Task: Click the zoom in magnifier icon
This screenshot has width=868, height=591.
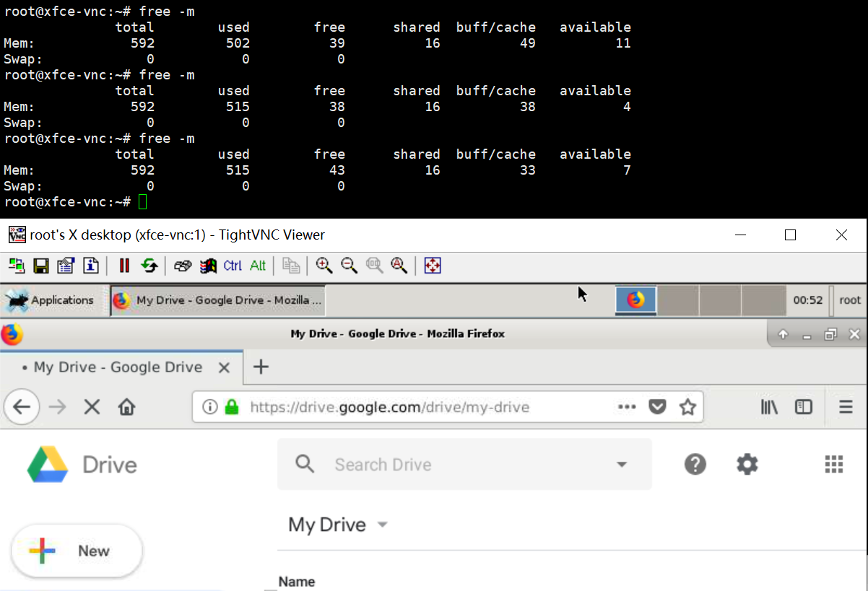Action: point(324,266)
